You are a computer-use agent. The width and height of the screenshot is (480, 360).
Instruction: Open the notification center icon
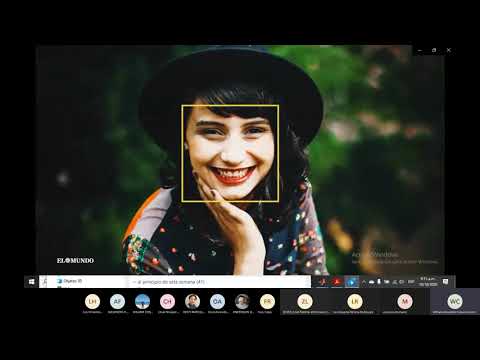point(445,282)
